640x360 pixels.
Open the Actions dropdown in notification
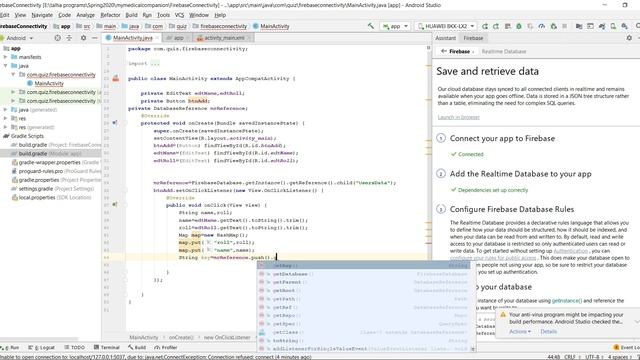tap(520, 331)
